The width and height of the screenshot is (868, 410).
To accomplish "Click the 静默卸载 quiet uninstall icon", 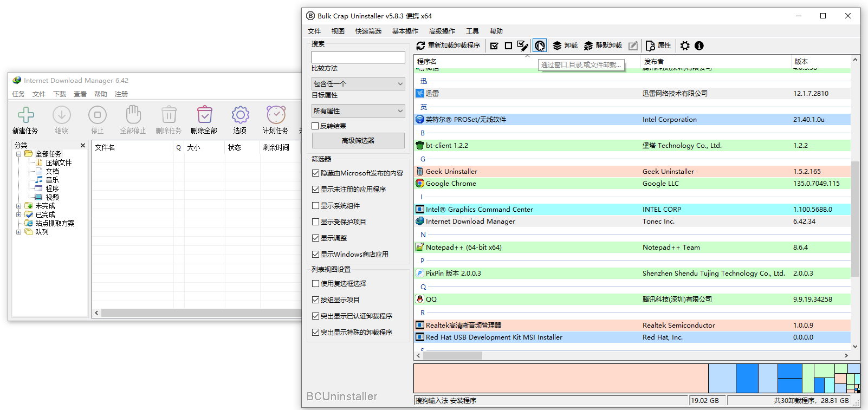I will [x=588, y=45].
